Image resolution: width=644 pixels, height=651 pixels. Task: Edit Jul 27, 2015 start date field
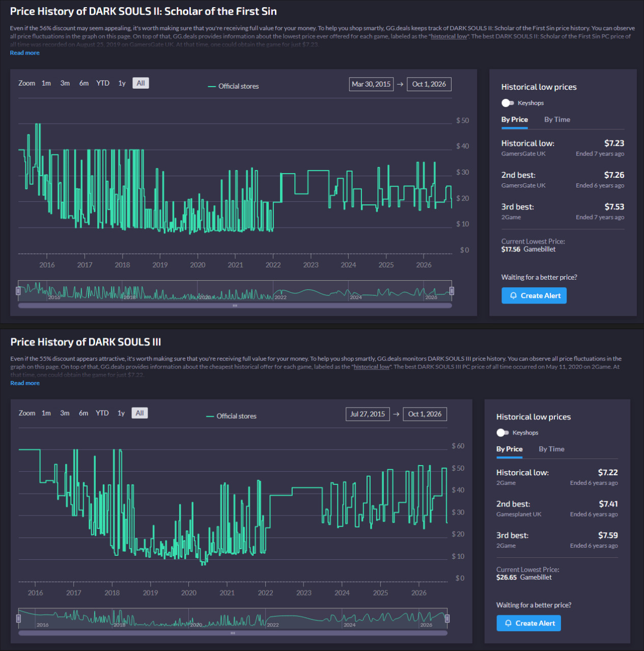pyautogui.click(x=368, y=414)
